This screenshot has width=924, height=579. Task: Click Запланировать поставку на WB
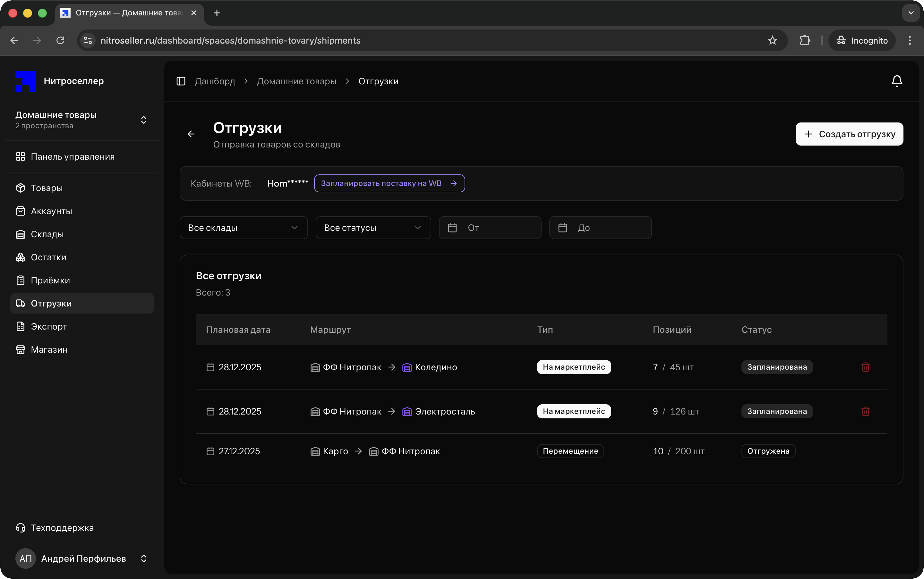click(x=389, y=183)
